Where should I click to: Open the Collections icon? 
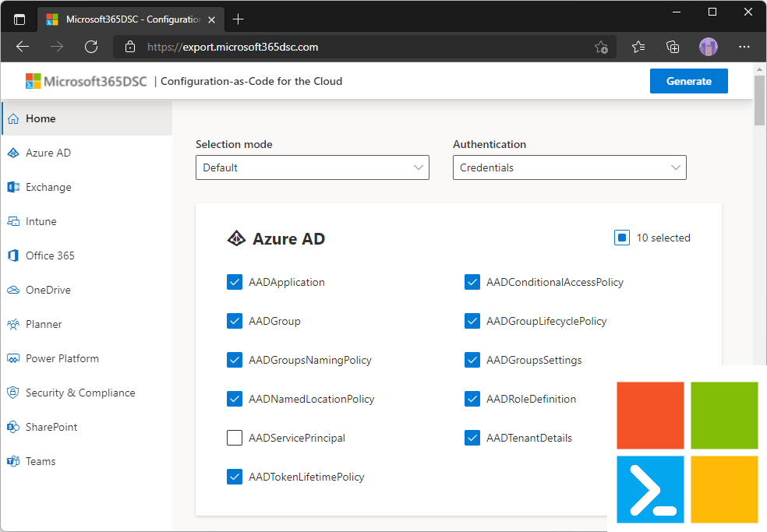point(673,47)
